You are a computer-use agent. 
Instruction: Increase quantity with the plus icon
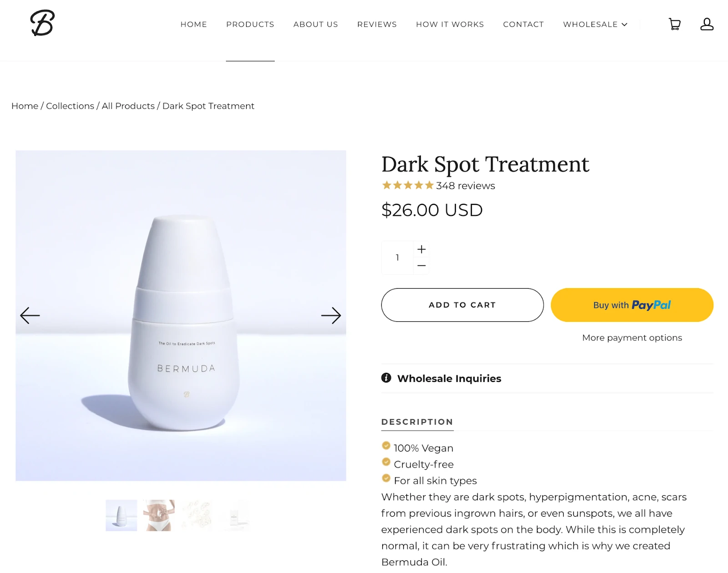tap(422, 249)
